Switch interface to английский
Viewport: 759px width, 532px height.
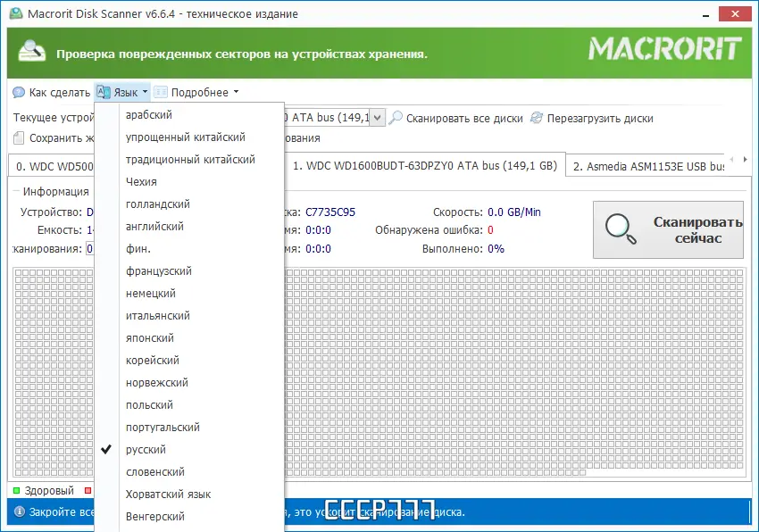click(x=189, y=226)
